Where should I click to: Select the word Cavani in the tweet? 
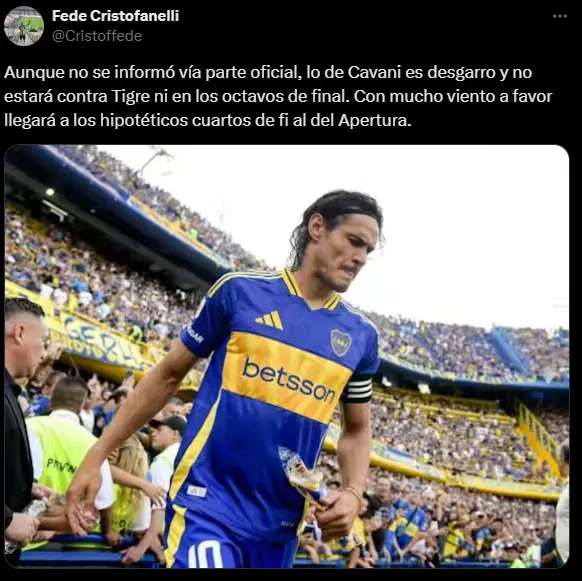(x=374, y=72)
